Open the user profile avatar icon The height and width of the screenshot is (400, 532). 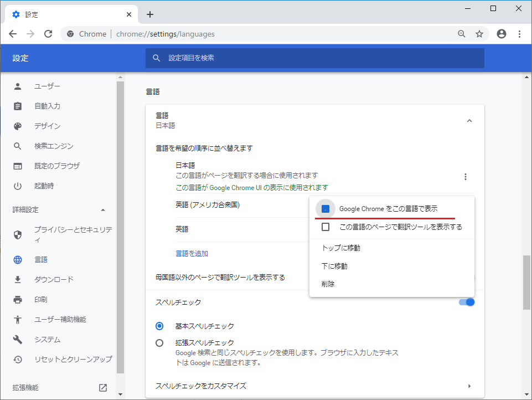[502, 34]
